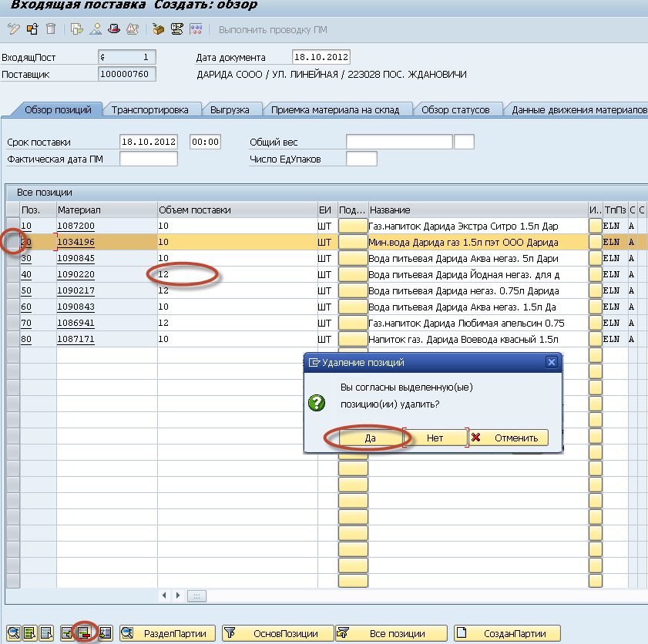Click the magnifier item details icon at bottom left

[13, 633]
